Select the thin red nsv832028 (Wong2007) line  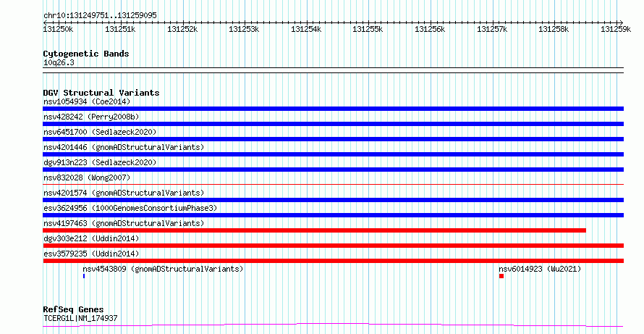333,184
